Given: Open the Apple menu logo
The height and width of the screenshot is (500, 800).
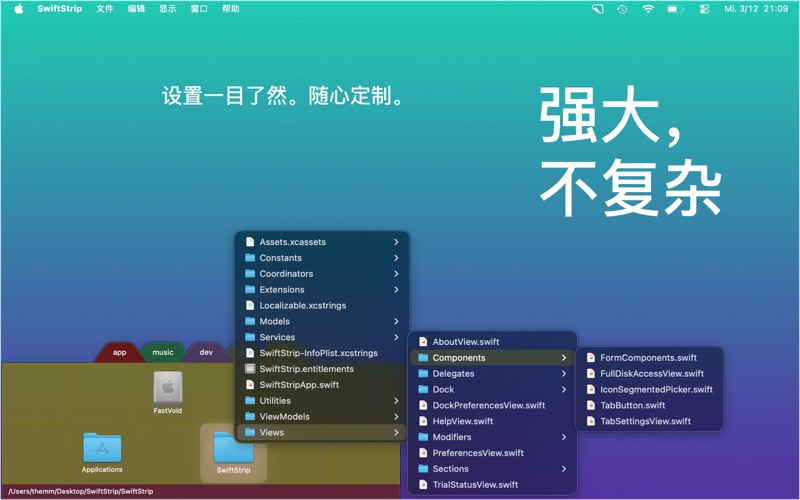Looking at the screenshot, I should click(19, 9).
